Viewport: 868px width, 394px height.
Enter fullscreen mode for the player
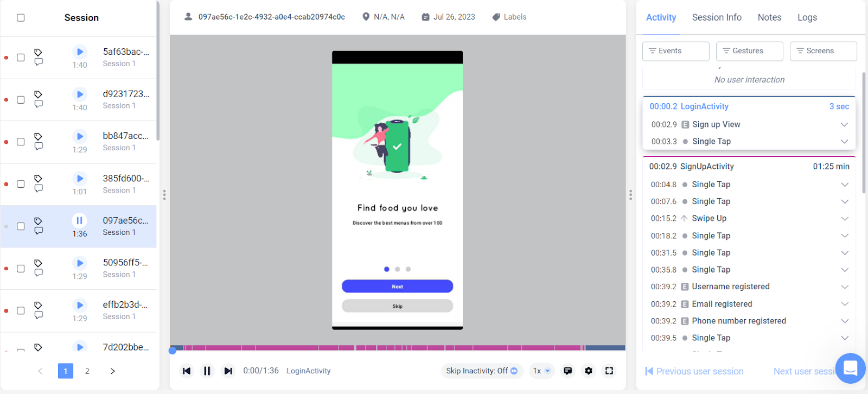609,371
